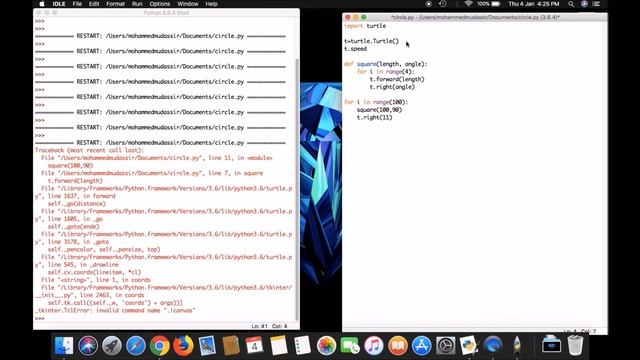Click the Python Shell scrollbar

pos(297,190)
